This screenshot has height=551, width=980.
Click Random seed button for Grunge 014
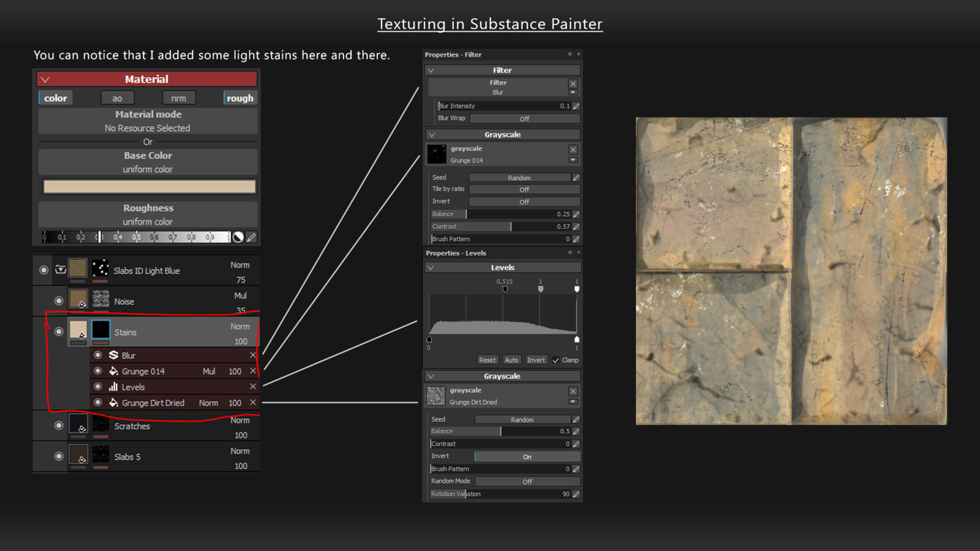coord(519,178)
